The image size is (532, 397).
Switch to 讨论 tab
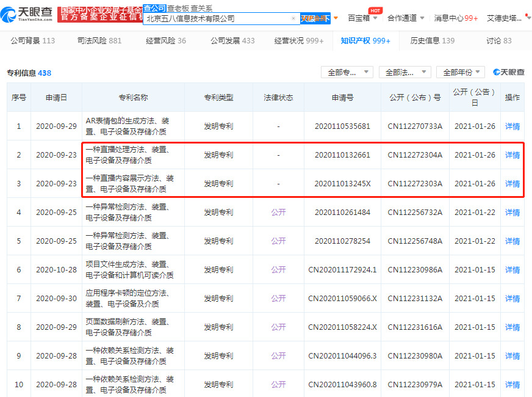[499, 41]
